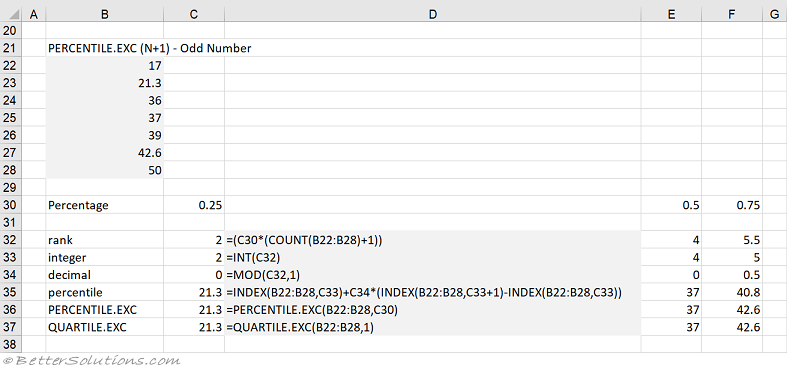Select the =INT(C32) formula cell
This screenshot has height=369, width=787.
[x=433, y=258]
